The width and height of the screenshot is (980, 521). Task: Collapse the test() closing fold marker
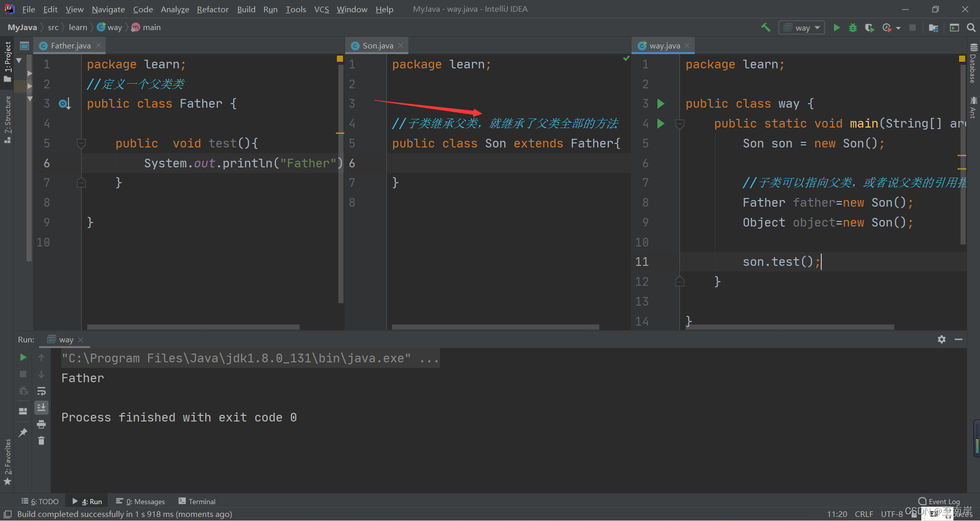81,183
